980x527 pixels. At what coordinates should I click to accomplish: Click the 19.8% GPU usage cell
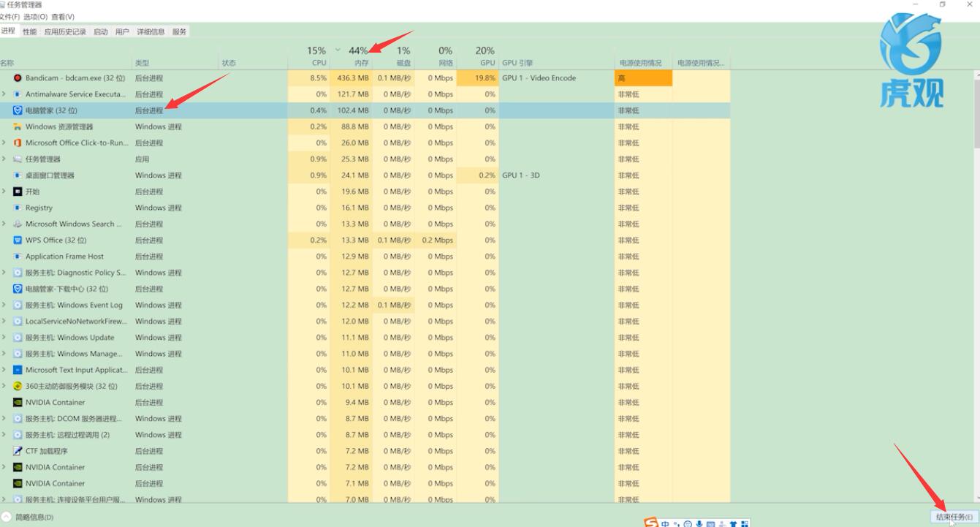tap(477, 78)
